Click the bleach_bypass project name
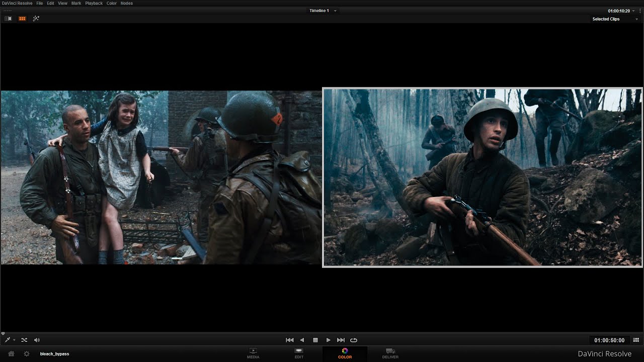 (x=54, y=354)
